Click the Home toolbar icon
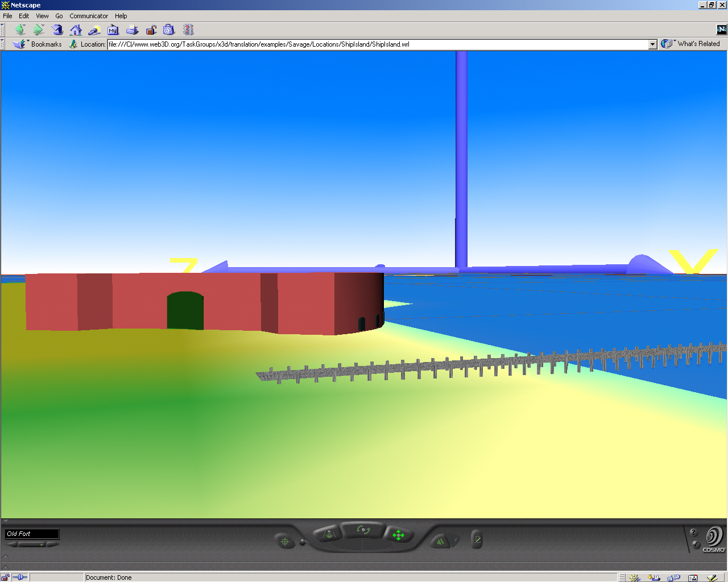 coord(76,30)
